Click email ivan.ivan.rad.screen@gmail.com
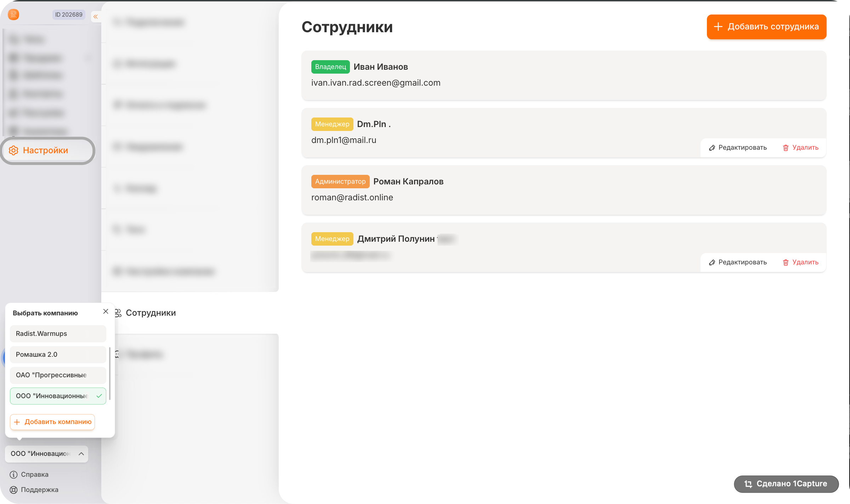Image resolution: width=850 pixels, height=504 pixels. click(376, 83)
